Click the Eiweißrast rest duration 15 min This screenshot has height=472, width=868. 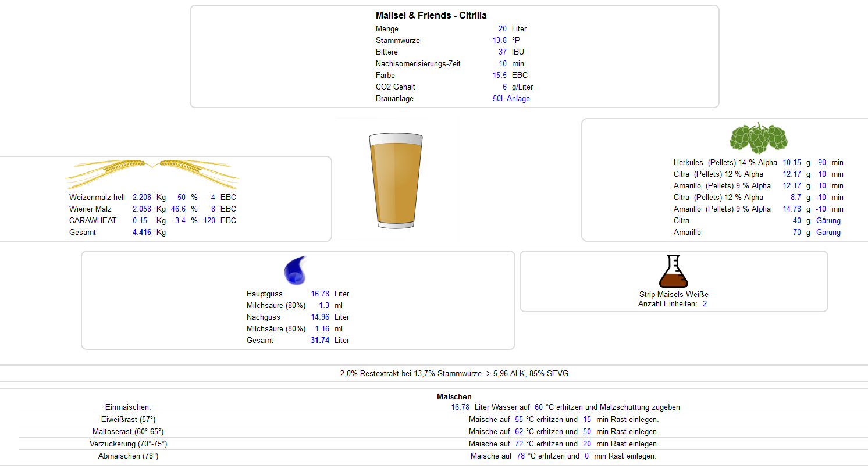point(586,420)
